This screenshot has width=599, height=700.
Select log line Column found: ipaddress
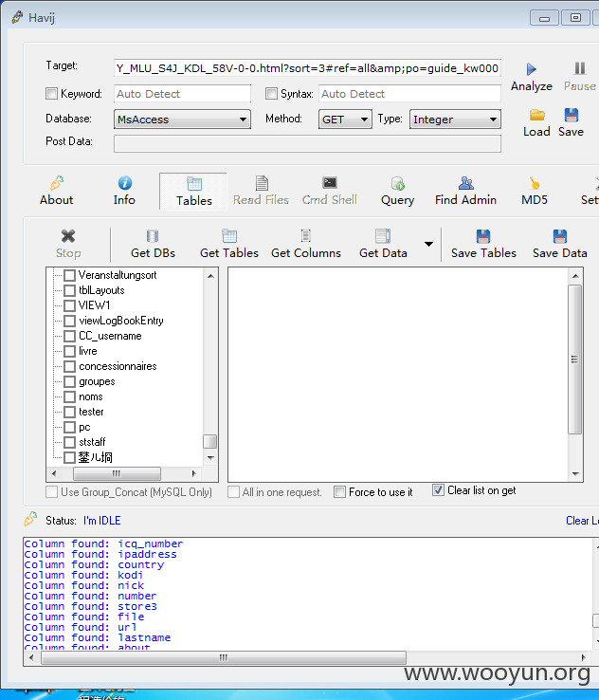click(100, 555)
